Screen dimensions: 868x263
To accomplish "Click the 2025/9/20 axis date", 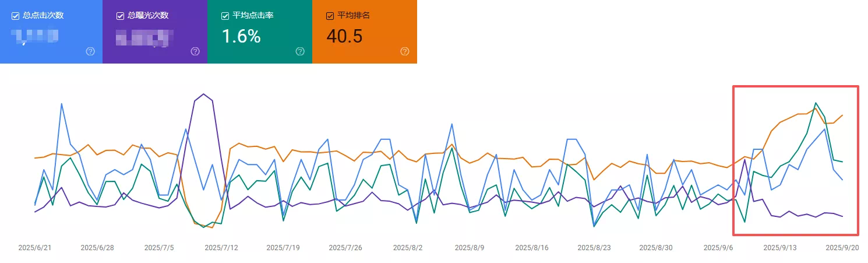I will 842,248.
